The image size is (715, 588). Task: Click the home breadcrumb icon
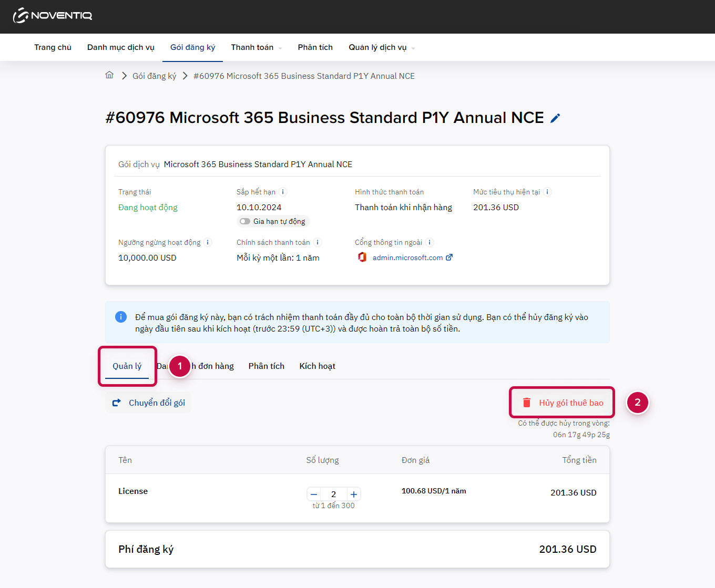(x=109, y=75)
